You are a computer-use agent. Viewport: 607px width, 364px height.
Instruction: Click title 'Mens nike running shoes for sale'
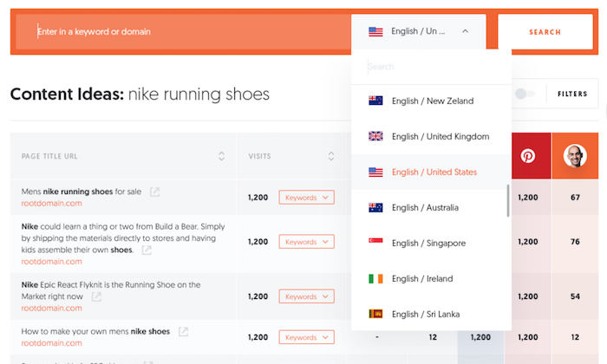(x=82, y=192)
